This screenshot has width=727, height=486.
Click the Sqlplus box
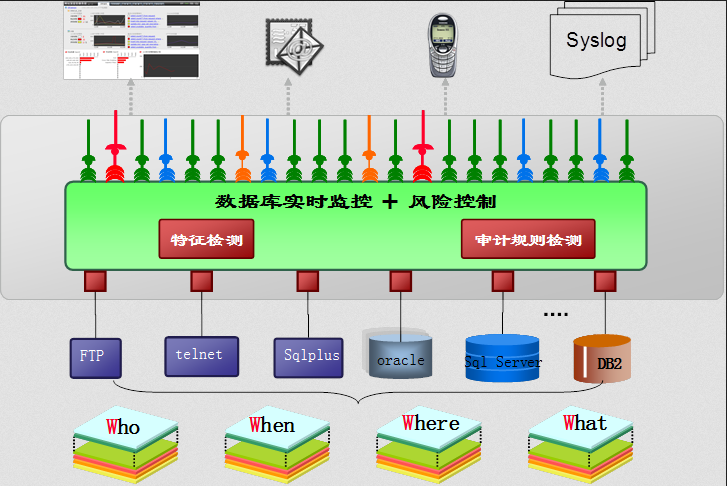point(309,357)
